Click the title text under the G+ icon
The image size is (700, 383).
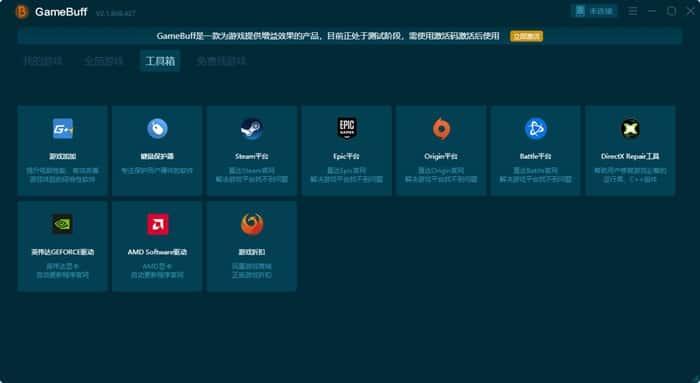[62, 156]
